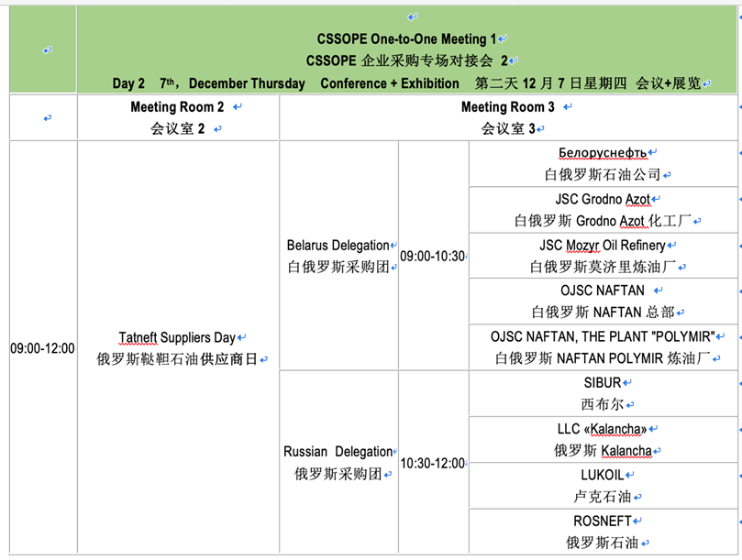This screenshot has height=560, width=742.
Task: Click the Day 2 December Thursday header line
Action: click(406, 83)
